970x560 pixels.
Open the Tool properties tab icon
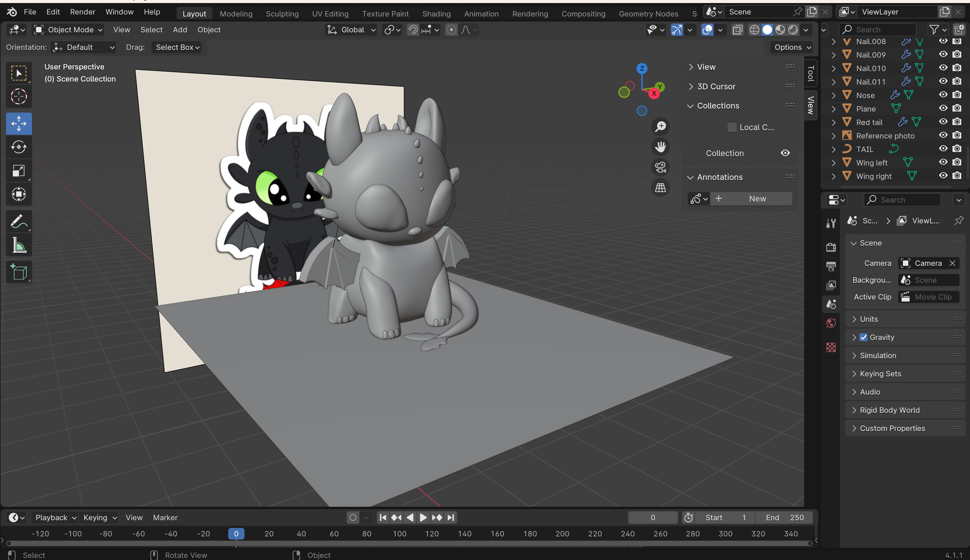831,223
